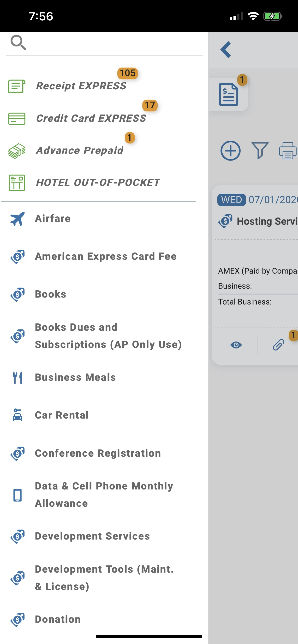Tap the search magnifier icon
This screenshot has width=298, height=644.
[18, 43]
